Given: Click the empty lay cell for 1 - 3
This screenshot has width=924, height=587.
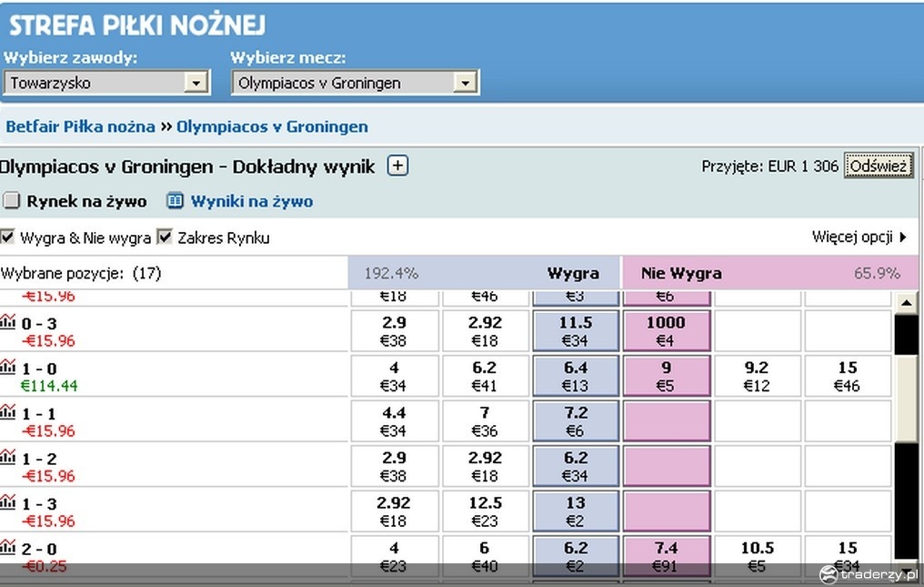Looking at the screenshot, I should coord(666,511).
